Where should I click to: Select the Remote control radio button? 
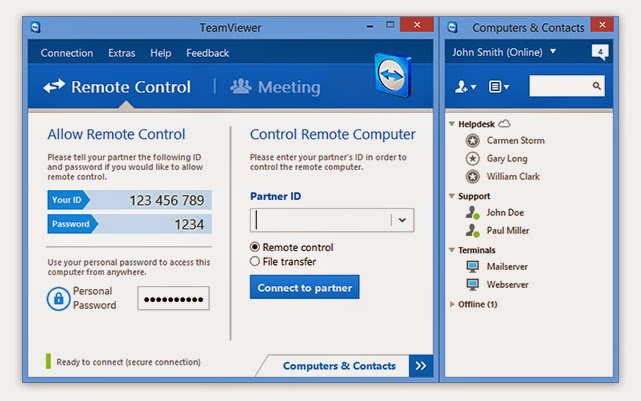click(255, 247)
